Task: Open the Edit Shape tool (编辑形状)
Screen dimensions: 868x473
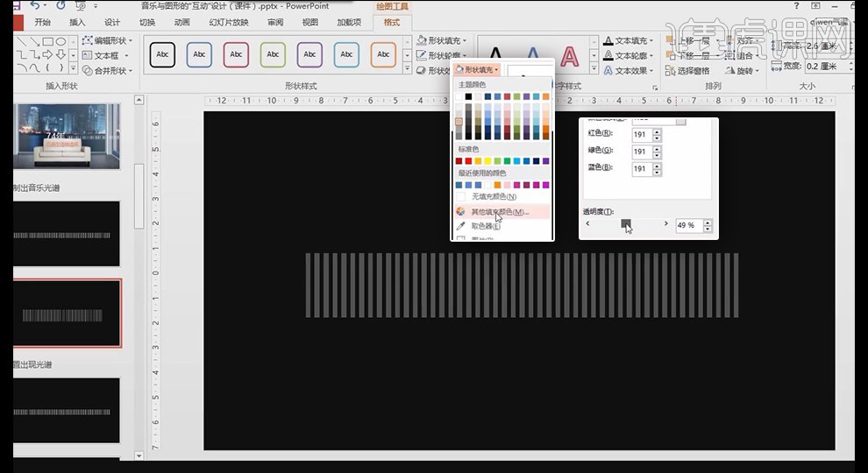Action: (x=107, y=40)
